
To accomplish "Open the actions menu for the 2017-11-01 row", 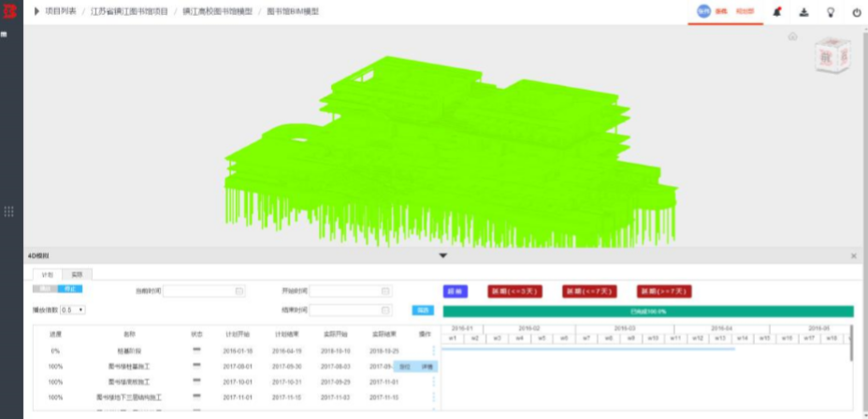I will (433, 397).
